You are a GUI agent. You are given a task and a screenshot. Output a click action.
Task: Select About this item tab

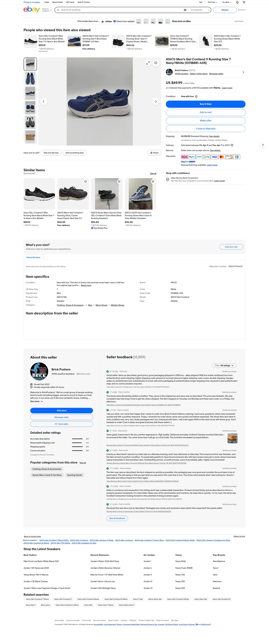[x=33, y=257]
